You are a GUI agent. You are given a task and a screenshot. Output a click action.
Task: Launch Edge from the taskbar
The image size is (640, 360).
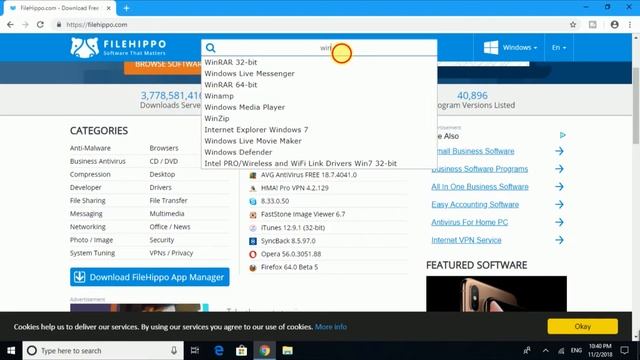219,351
